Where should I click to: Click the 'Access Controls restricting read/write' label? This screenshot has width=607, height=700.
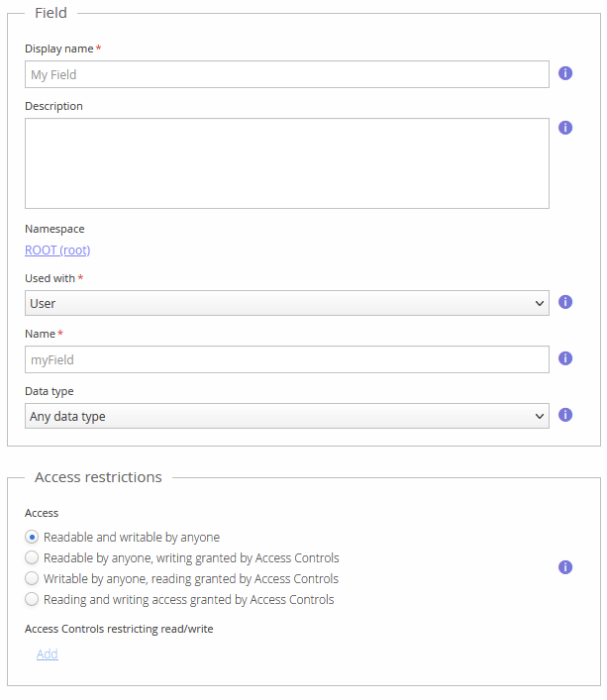point(119,628)
